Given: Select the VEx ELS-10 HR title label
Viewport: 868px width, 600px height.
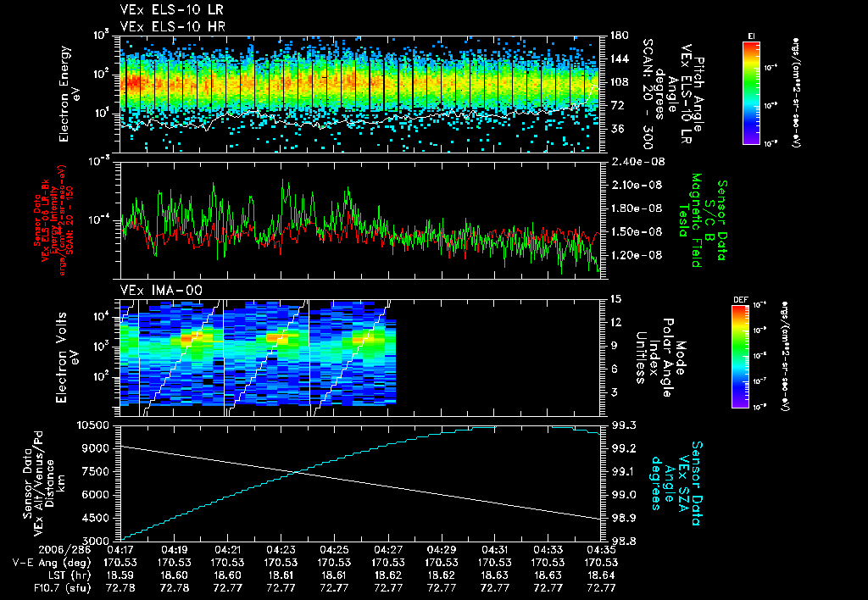Looking at the screenshot, I should coord(172,26).
